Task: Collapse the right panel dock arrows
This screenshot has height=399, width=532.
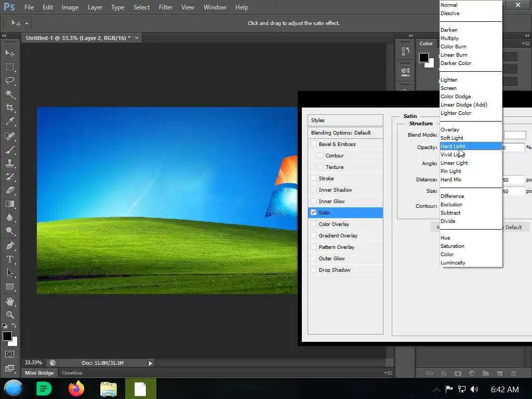Action: (527, 36)
